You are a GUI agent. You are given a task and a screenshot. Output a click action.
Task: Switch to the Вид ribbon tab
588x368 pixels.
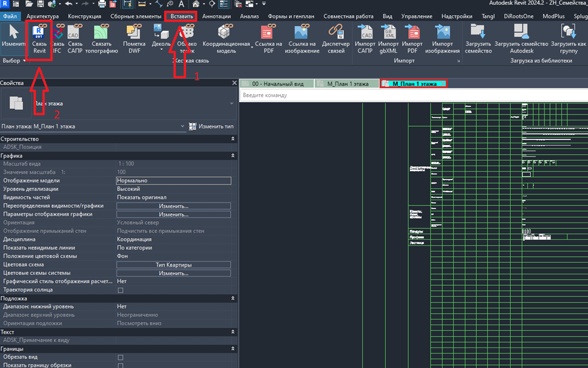[388, 16]
